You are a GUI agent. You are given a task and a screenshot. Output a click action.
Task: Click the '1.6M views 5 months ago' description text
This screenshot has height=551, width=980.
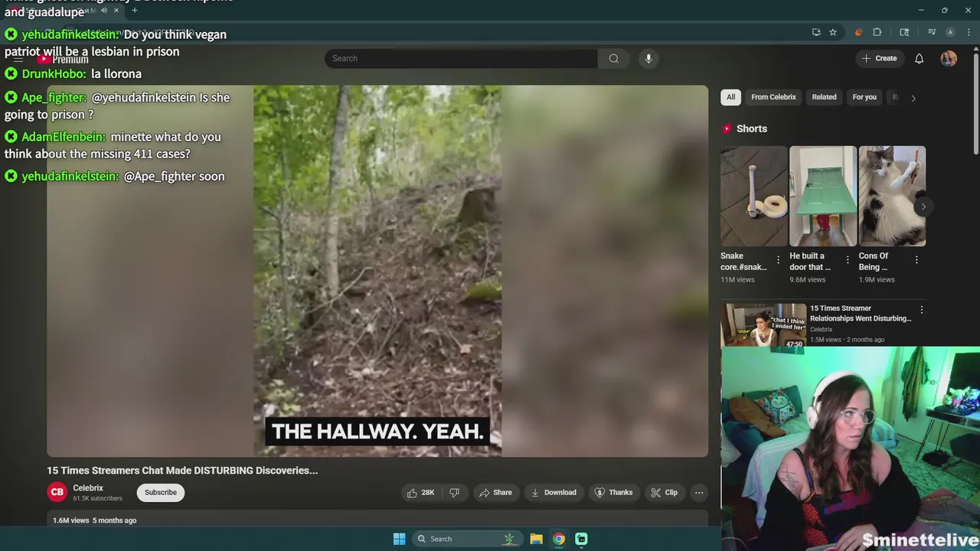tap(94, 520)
